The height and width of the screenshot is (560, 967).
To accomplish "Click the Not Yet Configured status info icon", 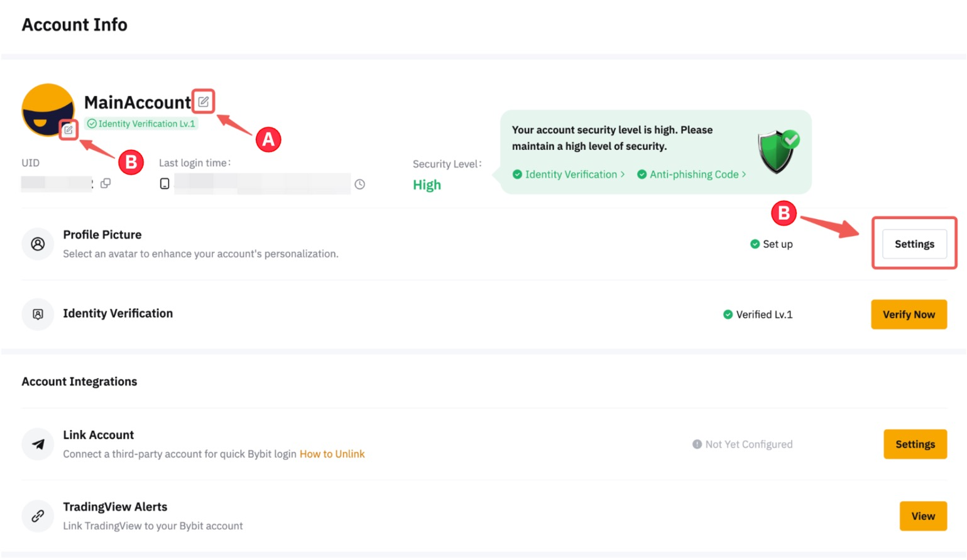I will (697, 444).
